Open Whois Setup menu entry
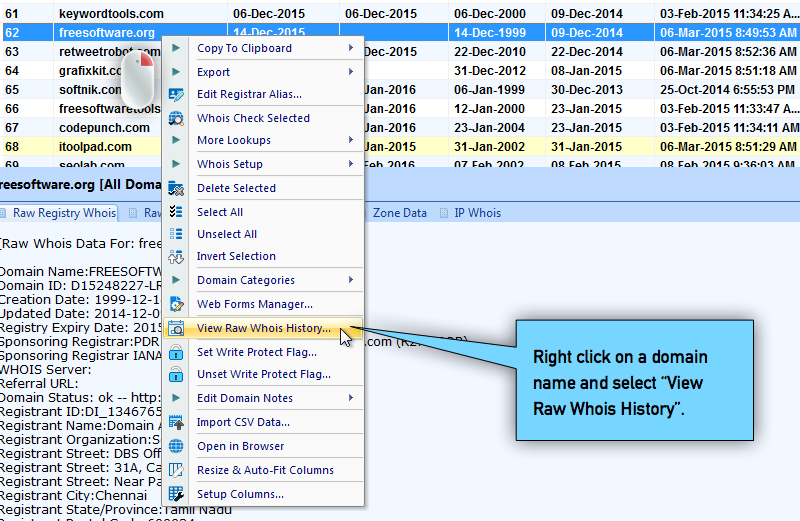 pyautogui.click(x=230, y=164)
